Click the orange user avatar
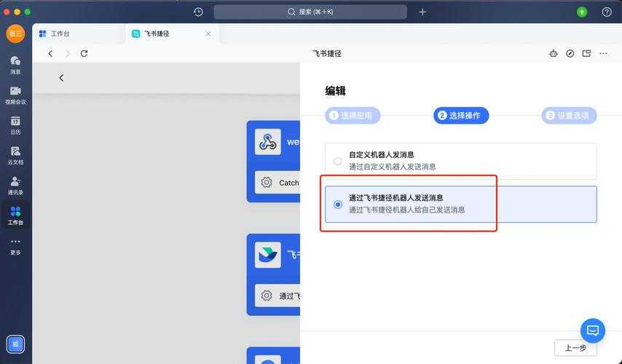The width and height of the screenshot is (622, 364). (x=15, y=33)
